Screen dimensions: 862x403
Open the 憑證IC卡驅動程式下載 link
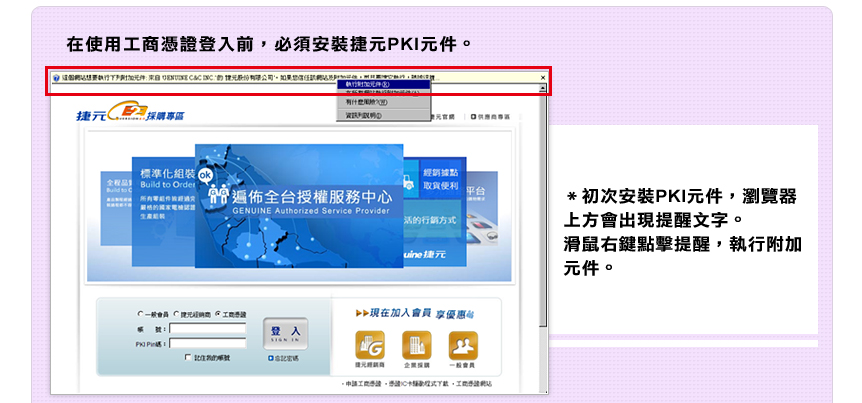418,384
